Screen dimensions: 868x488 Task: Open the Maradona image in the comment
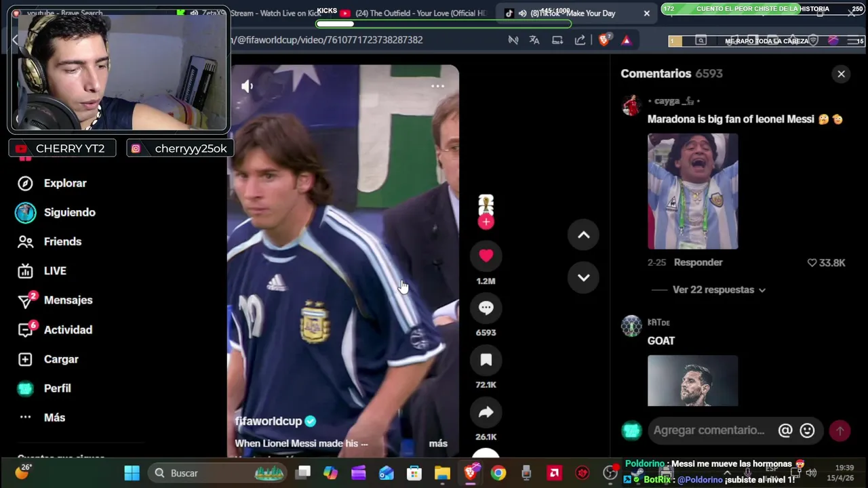tap(692, 191)
